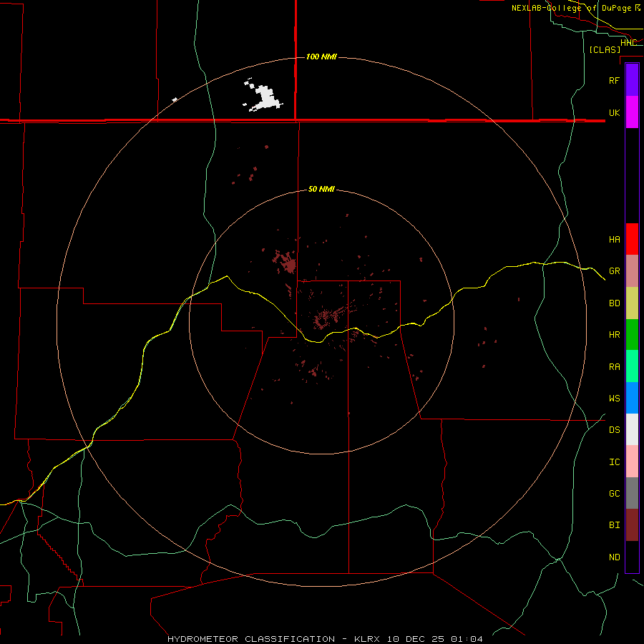Click the purple RF color swatch in the legend
Viewport: 644px width, 644px height.
coord(632,80)
